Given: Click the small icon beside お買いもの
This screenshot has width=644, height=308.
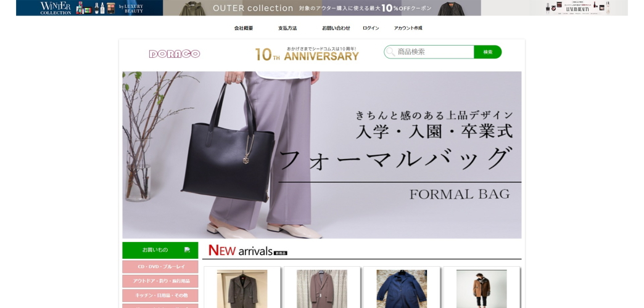Looking at the screenshot, I should coord(188,249).
